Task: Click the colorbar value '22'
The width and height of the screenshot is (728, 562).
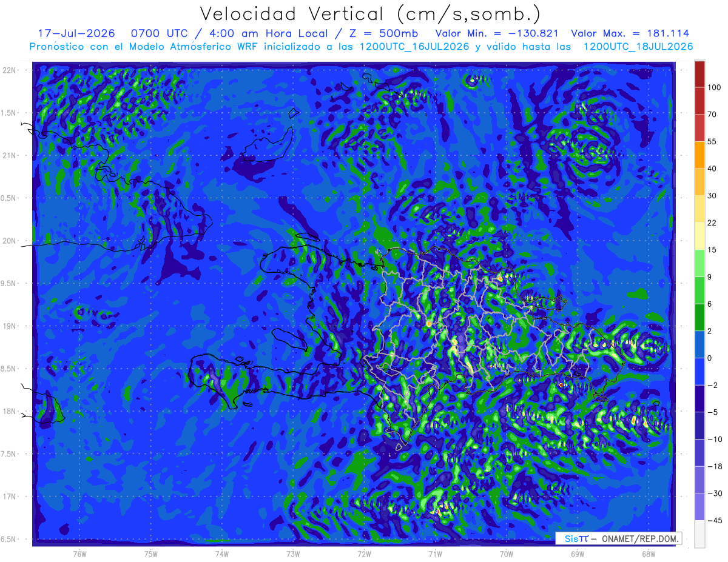Action: click(x=712, y=222)
